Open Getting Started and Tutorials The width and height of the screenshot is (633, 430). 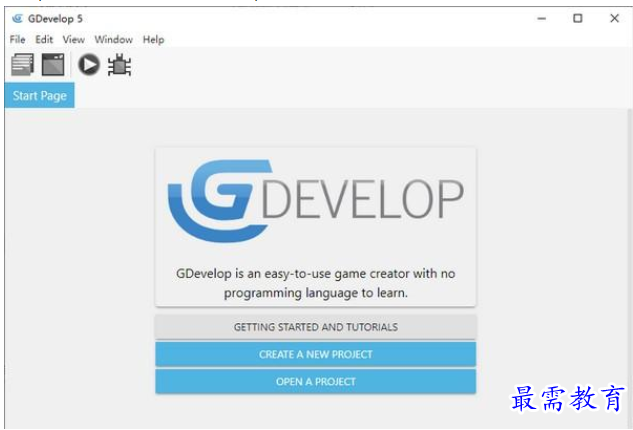[x=316, y=327]
